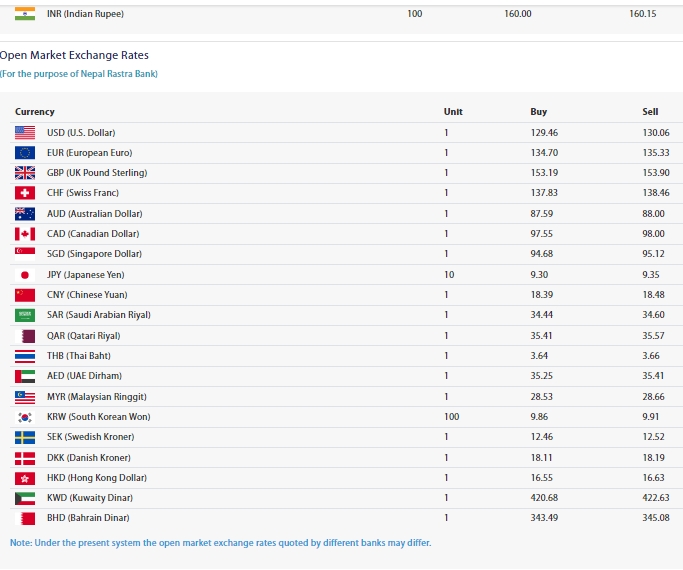Click the European Euro flag icon
Screen dimensions: 683x570
(25, 153)
